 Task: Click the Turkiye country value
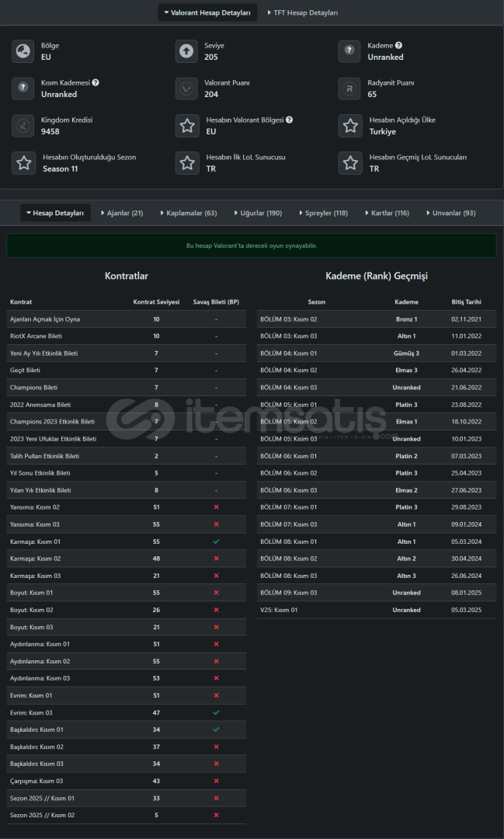pyautogui.click(x=383, y=131)
